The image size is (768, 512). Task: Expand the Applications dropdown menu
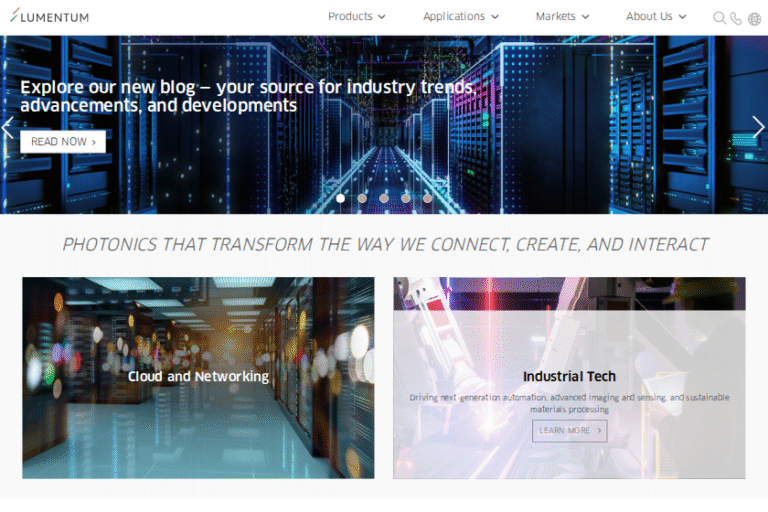click(460, 17)
